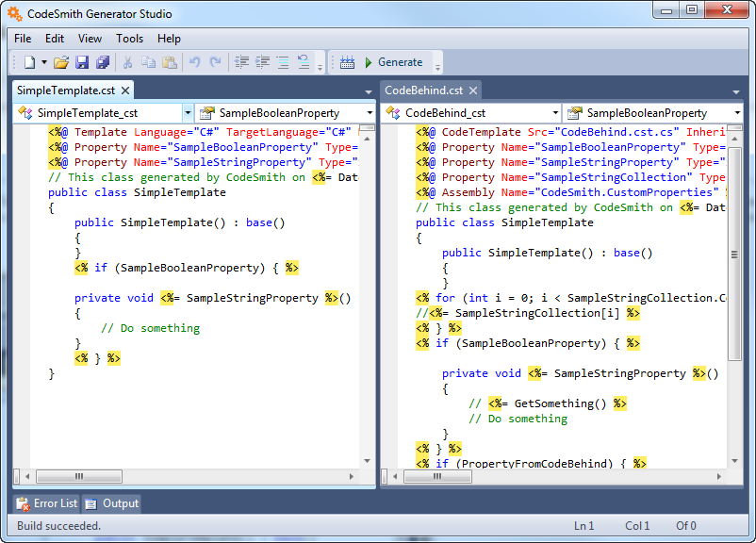The image size is (756, 543).
Task: Open the edit toolbar overflow options arrow
Action: click(320, 68)
